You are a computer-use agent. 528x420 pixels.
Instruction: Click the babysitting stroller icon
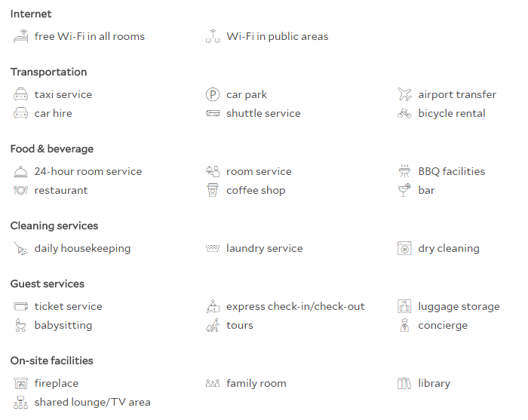click(x=20, y=326)
